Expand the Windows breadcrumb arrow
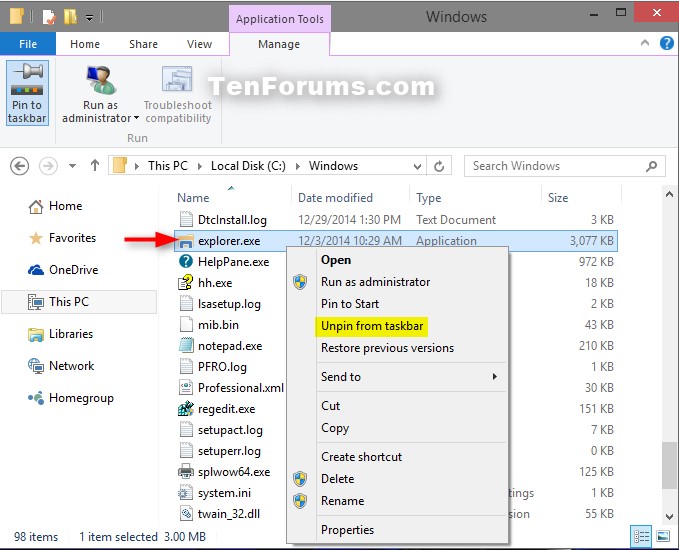The height and width of the screenshot is (550, 679). tap(298, 166)
